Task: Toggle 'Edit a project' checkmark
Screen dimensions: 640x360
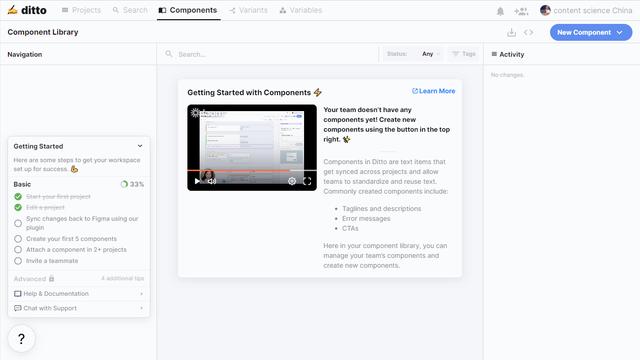Action: [18, 207]
